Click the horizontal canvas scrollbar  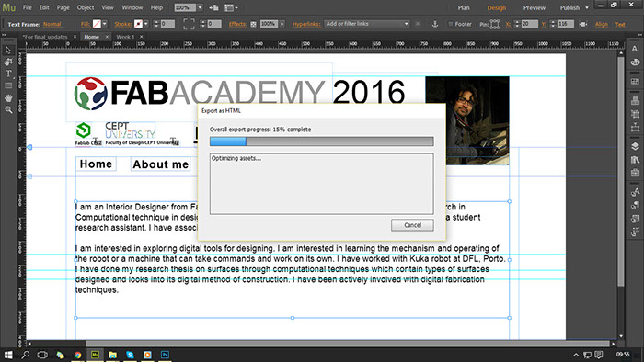348,344
